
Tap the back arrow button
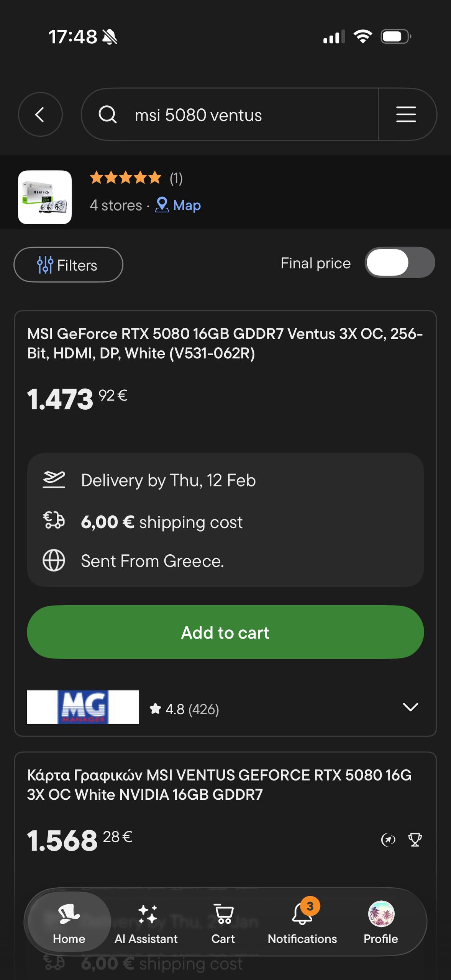40,114
